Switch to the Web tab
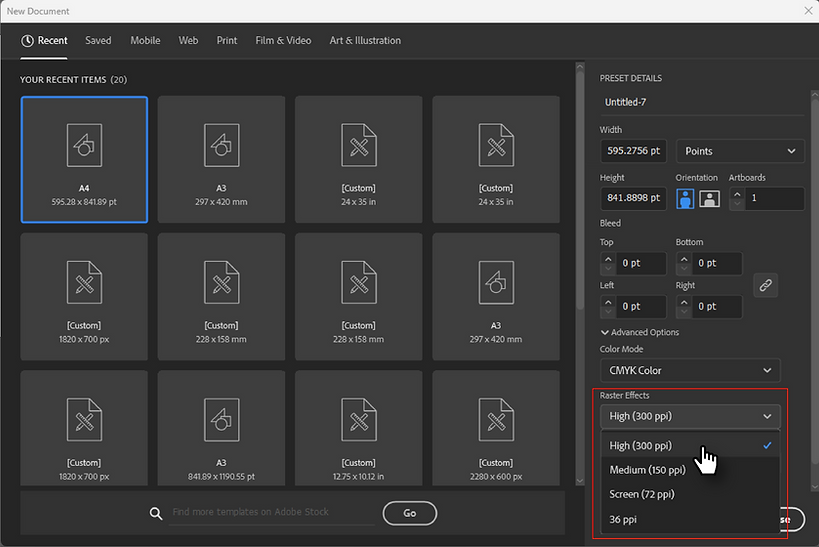 click(x=188, y=41)
